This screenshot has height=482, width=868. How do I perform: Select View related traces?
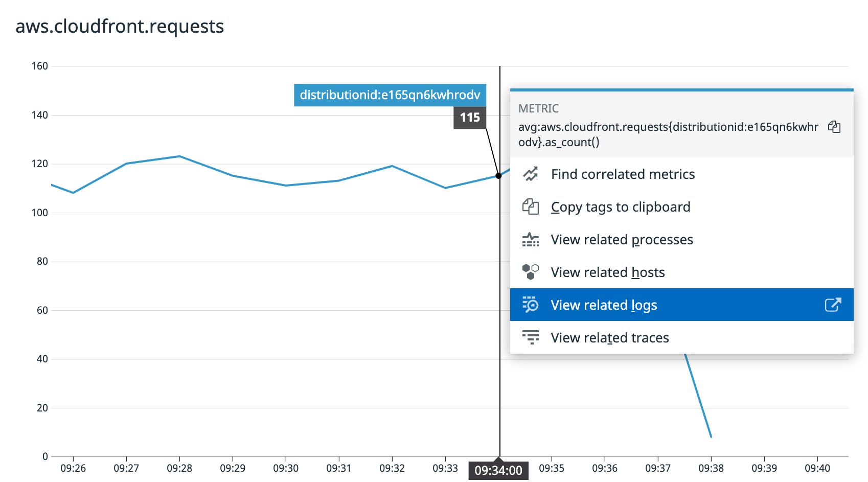[x=610, y=337]
